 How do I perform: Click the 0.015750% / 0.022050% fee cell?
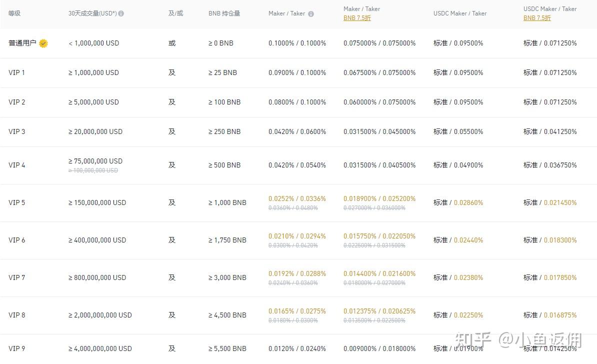(x=379, y=236)
